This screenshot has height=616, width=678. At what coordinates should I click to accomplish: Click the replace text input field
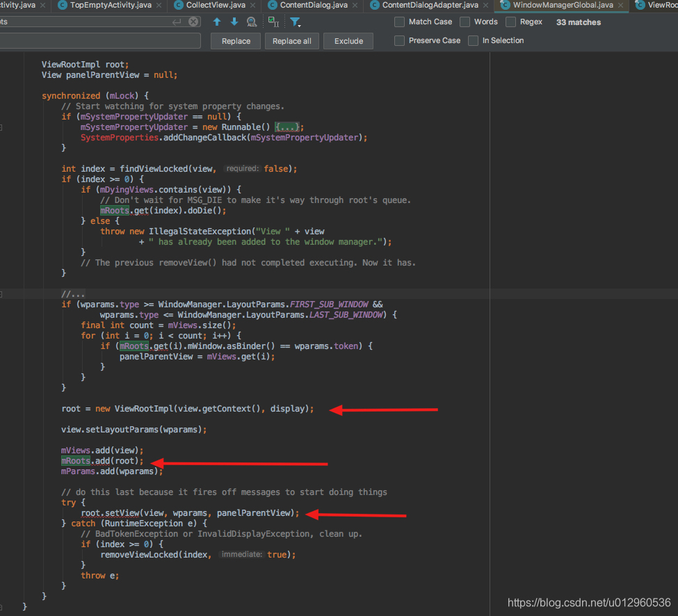tap(100, 41)
